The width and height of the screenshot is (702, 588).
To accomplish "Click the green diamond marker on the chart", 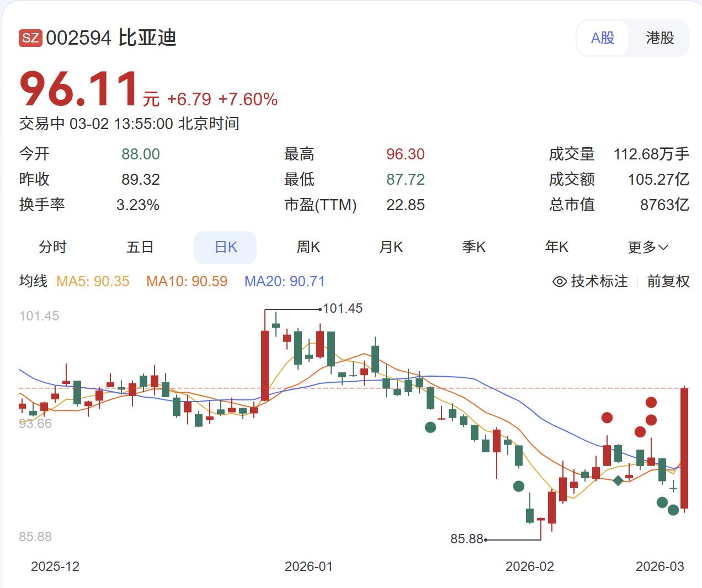I will [618, 480].
